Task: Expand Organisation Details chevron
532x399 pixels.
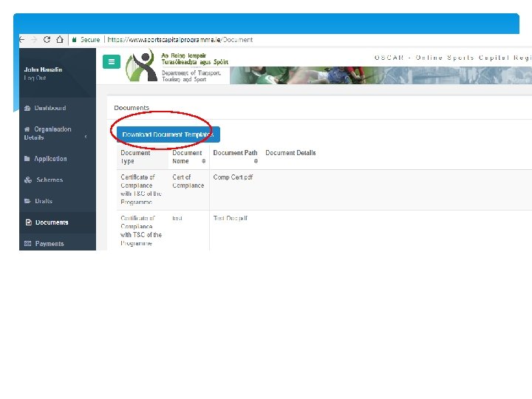Action: pos(86,137)
